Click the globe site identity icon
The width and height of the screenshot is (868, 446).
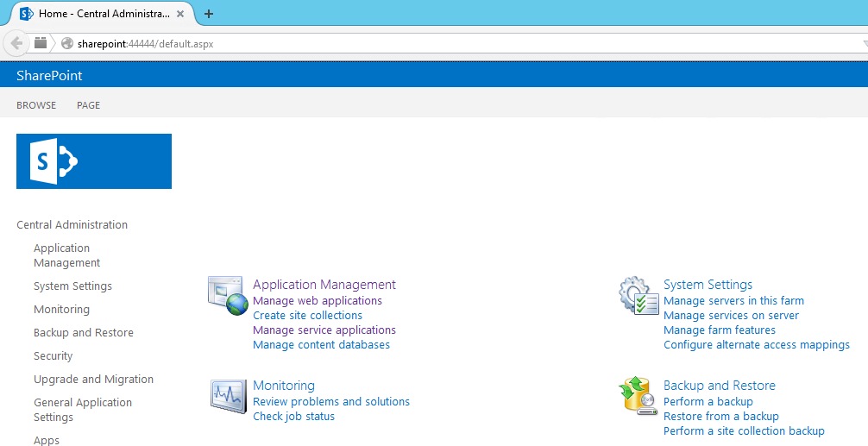coord(67,43)
